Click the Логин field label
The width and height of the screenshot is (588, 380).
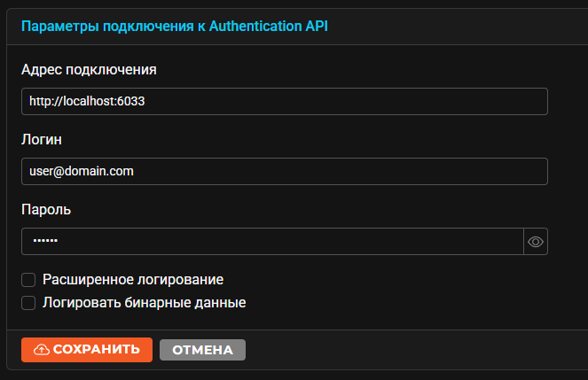tap(42, 140)
